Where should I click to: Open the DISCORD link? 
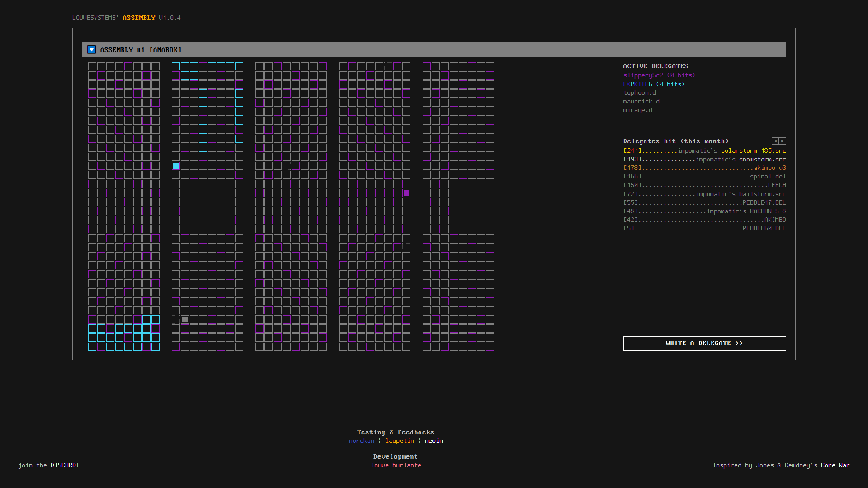click(x=63, y=465)
